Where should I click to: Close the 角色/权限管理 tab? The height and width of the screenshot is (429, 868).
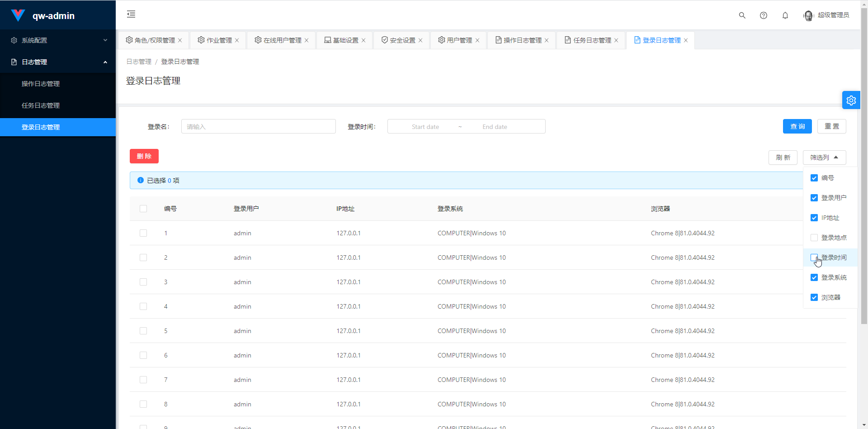[x=180, y=40]
